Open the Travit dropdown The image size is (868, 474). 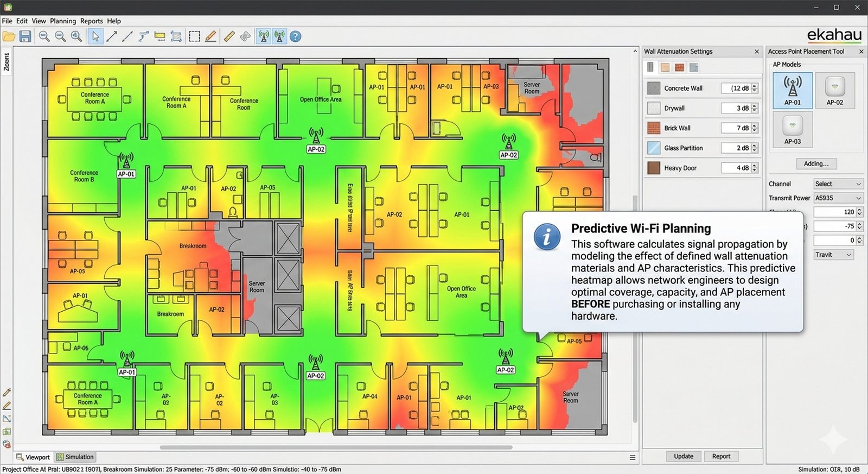tap(833, 255)
